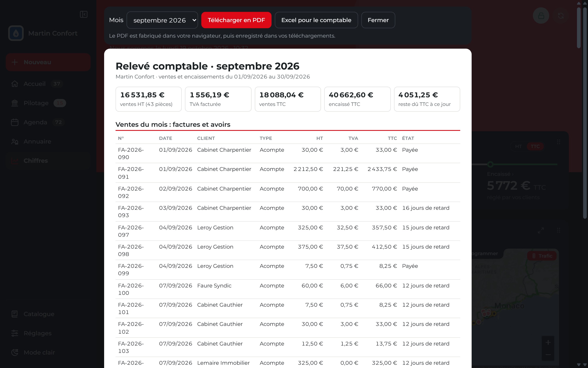
Task: Click the refresh icon in top bar
Action: tap(561, 16)
